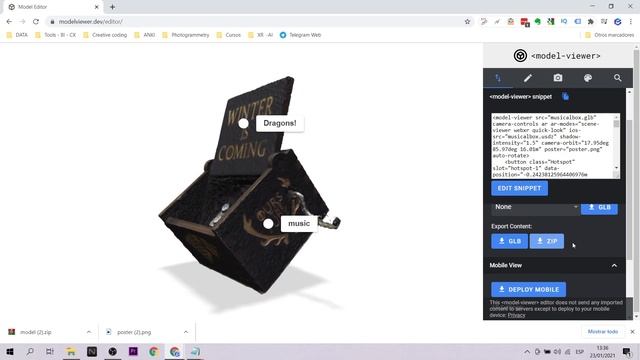Click the volume icon in system tray
This screenshot has width=640, height=360.
click(x=557, y=351)
